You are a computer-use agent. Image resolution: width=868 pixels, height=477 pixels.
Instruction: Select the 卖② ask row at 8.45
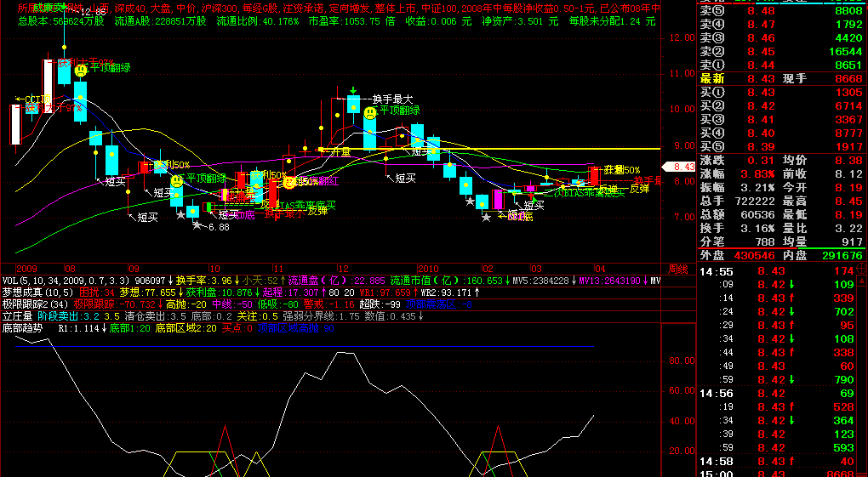click(x=781, y=52)
